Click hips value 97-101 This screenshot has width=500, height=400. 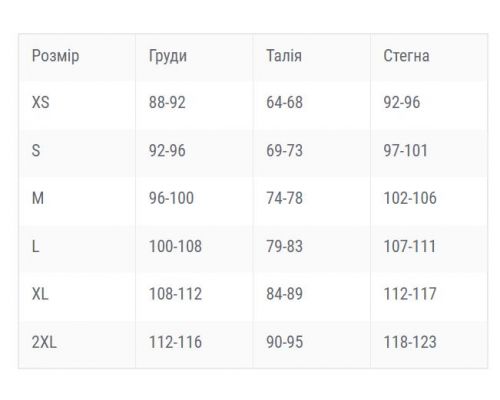pos(405,150)
